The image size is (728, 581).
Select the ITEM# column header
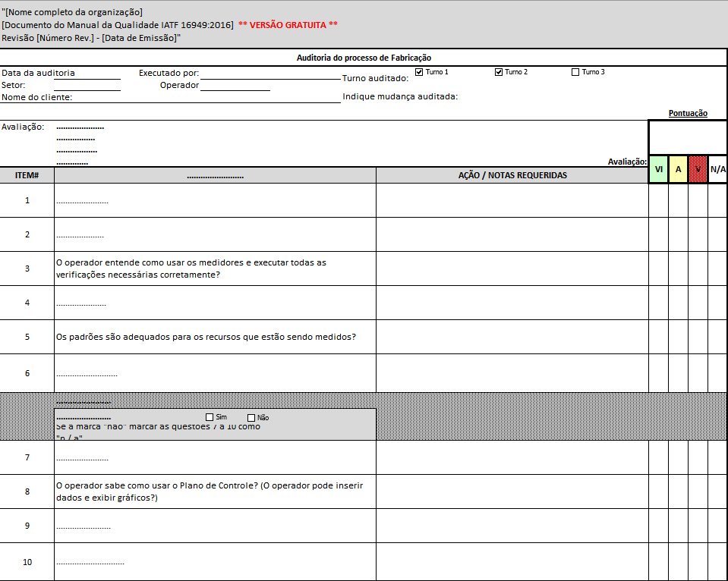26,174
